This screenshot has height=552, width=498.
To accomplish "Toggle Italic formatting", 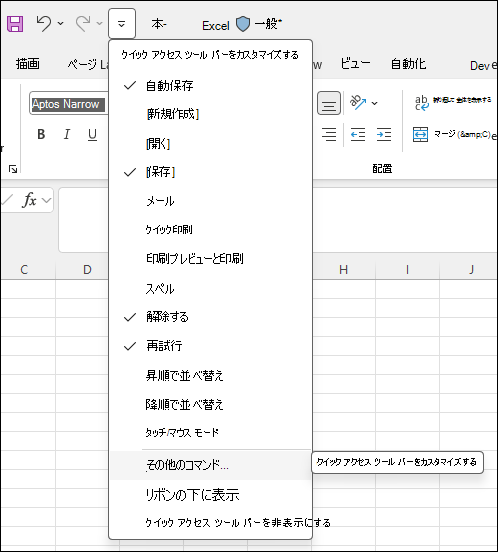I will click(67, 134).
